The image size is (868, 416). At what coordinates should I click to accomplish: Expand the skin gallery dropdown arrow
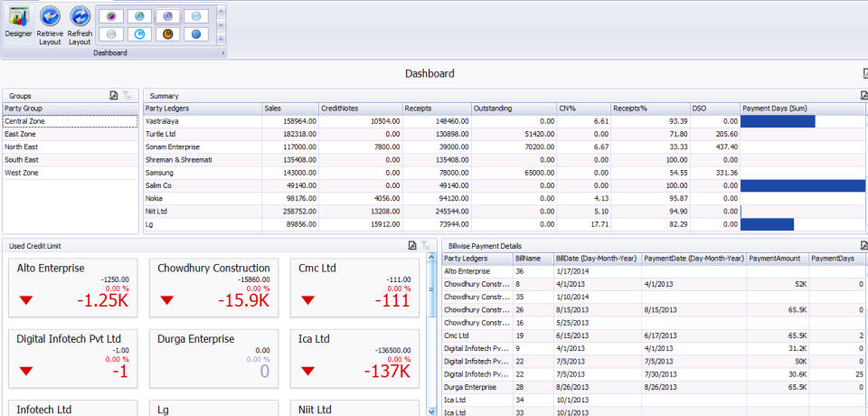(221, 37)
